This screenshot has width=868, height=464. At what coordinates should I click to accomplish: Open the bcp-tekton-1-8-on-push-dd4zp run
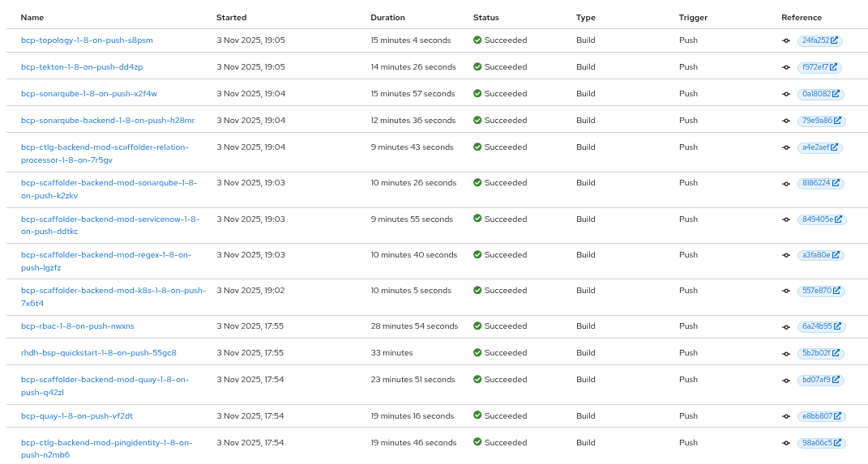click(x=82, y=67)
